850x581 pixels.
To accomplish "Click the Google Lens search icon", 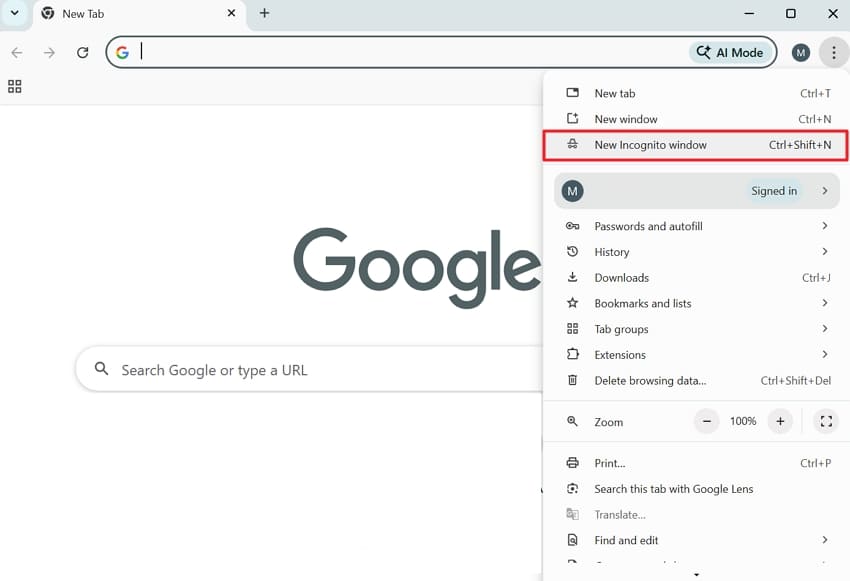I will [572, 489].
